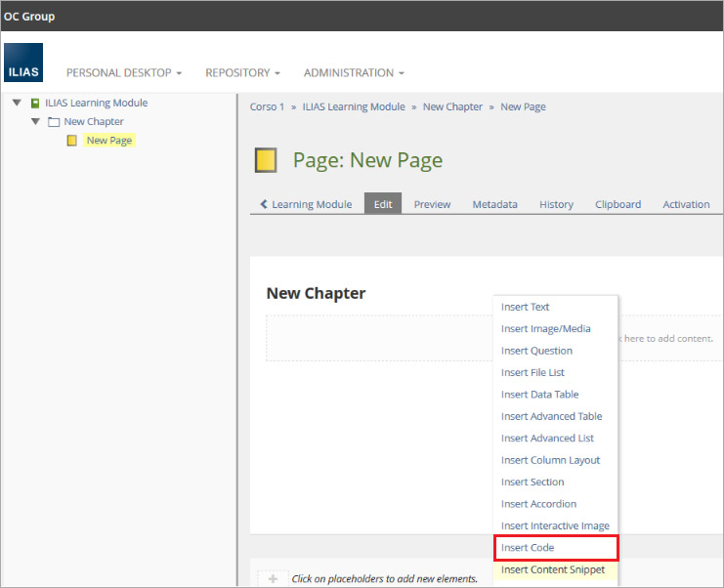Collapse the ILIAS Learning Module tree node
The image size is (724, 588).
(x=17, y=103)
